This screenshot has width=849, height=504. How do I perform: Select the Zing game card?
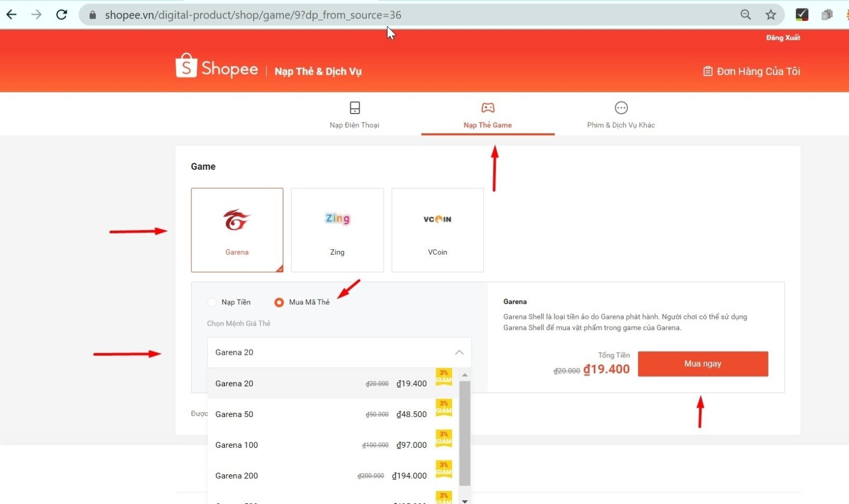(337, 230)
